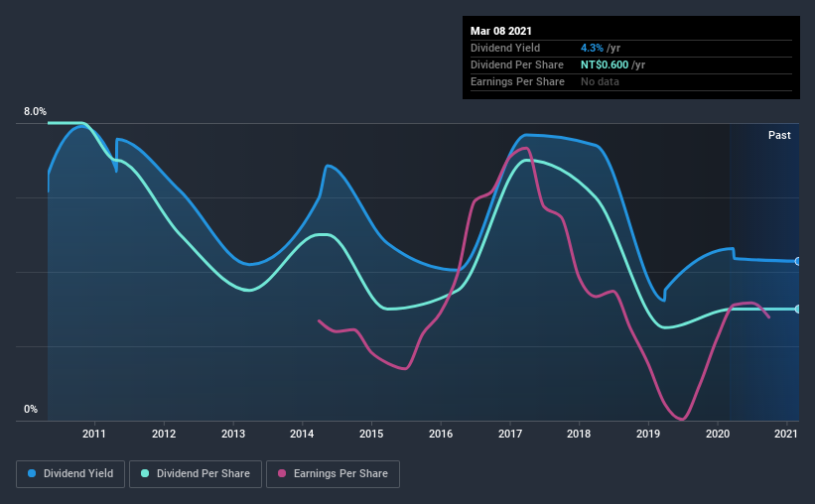Click the Mar 08 2021 tooltip date

pyautogui.click(x=501, y=31)
